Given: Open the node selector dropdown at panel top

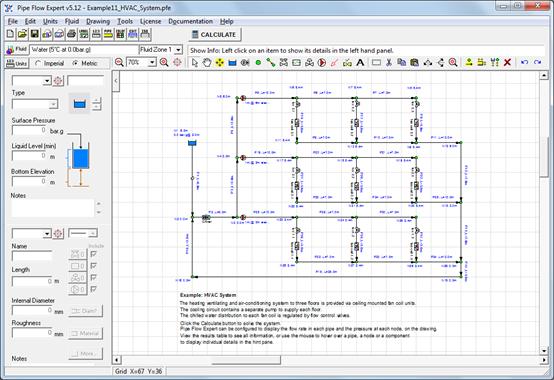Looking at the screenshot, I should point(47,81).
